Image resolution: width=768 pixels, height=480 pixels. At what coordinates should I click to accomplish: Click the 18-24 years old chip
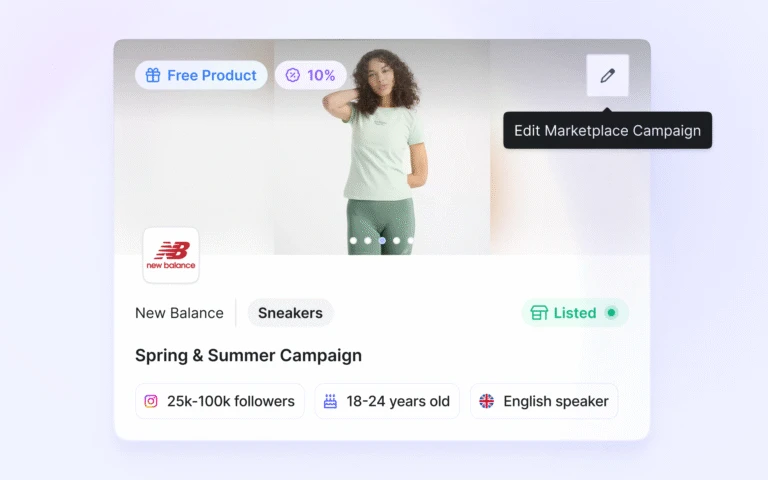coord(387,401)
